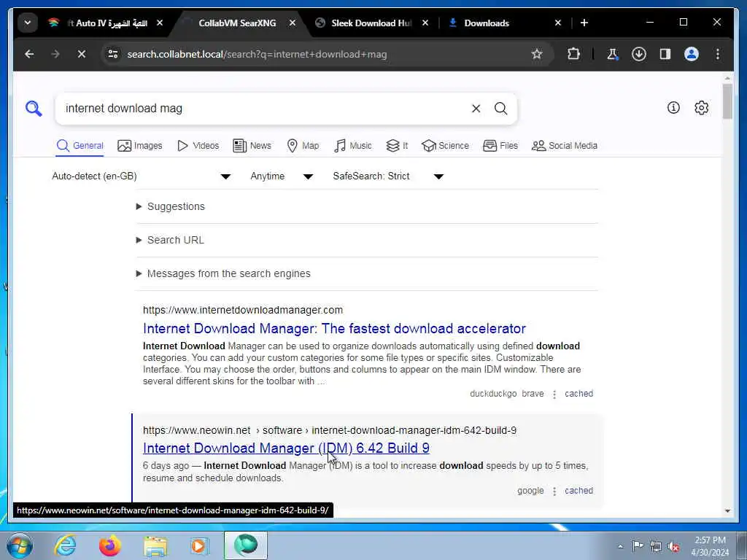This screenshot has width=747, height=560.
Task: Close the CollabVM SearXNG tab
Action: pos(293,23)
